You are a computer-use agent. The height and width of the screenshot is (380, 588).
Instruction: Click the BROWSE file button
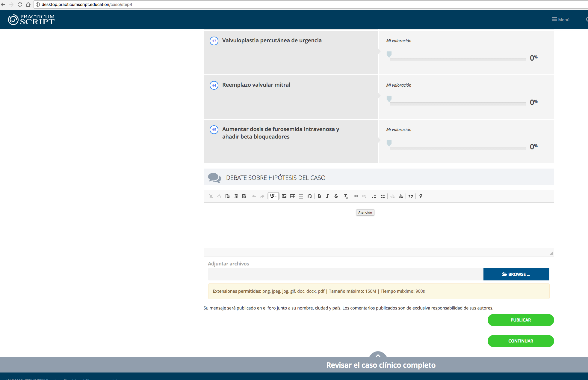point(516,274)
